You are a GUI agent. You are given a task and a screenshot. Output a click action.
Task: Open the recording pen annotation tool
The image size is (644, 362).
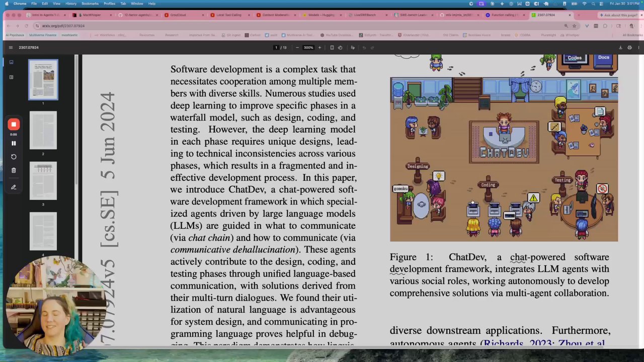tap(14, 187)
